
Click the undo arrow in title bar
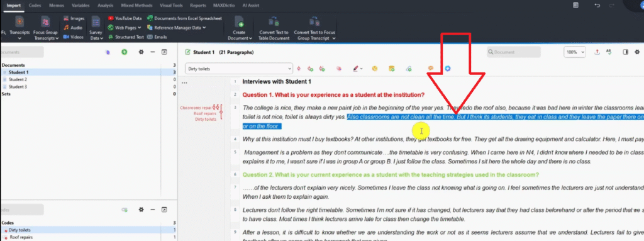(x=597, y=5)
